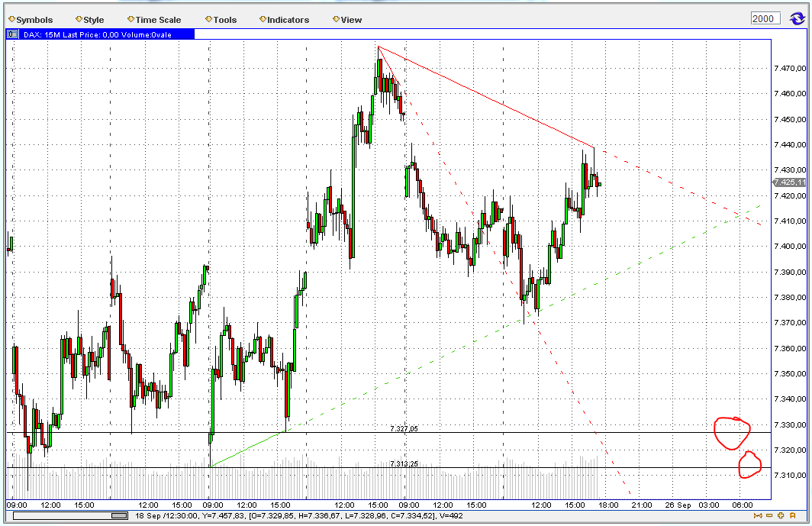Click the 7.350,00 price axis label

(790, 373)
